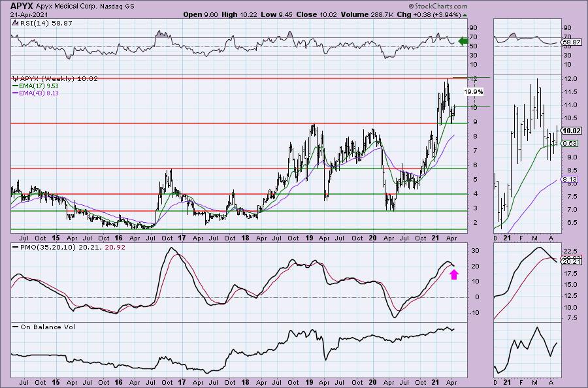The height and width of the screenshot is (388, 588).
Task: Click the boxed 10.02 price tag in zoom panel
Action: (x=572, y=131)
